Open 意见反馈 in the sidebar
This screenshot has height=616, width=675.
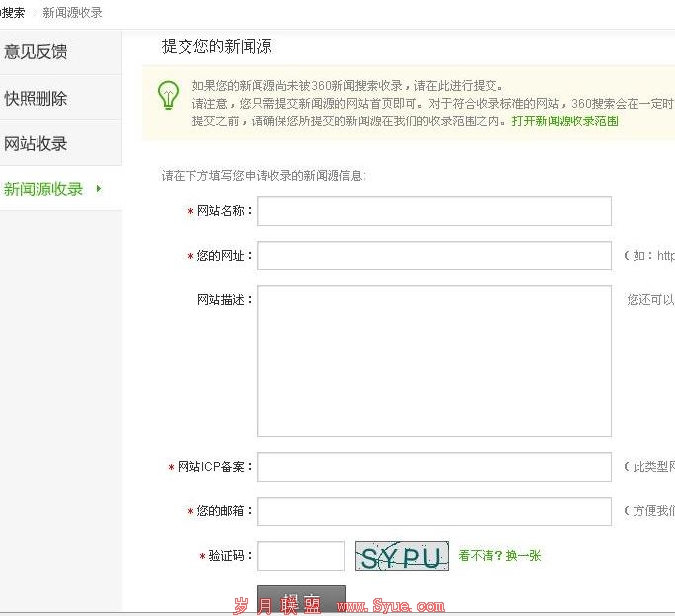point(36,51)
